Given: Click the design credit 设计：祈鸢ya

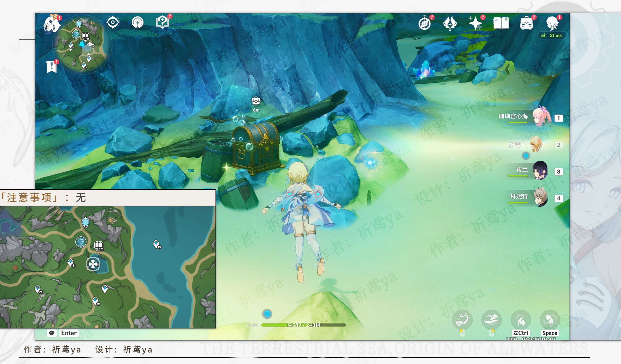Looking at the screenshot, I should [124, 350].
